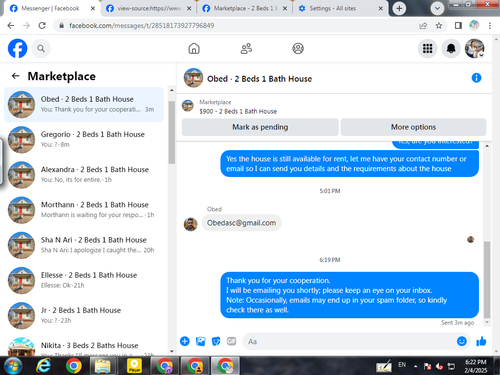Show hidden tray icons arrow
500x375 pixels.
pyautogui.click(x=415, y=366)
